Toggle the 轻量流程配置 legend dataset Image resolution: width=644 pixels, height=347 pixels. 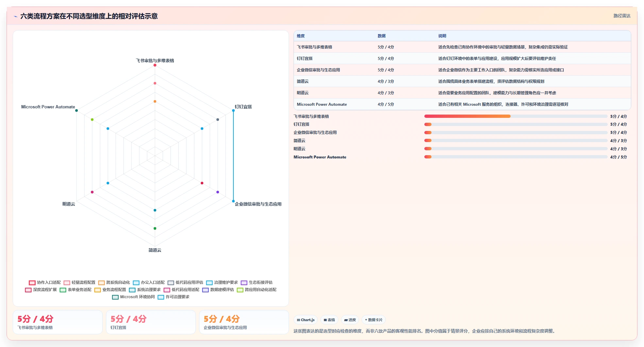[79, 283]
